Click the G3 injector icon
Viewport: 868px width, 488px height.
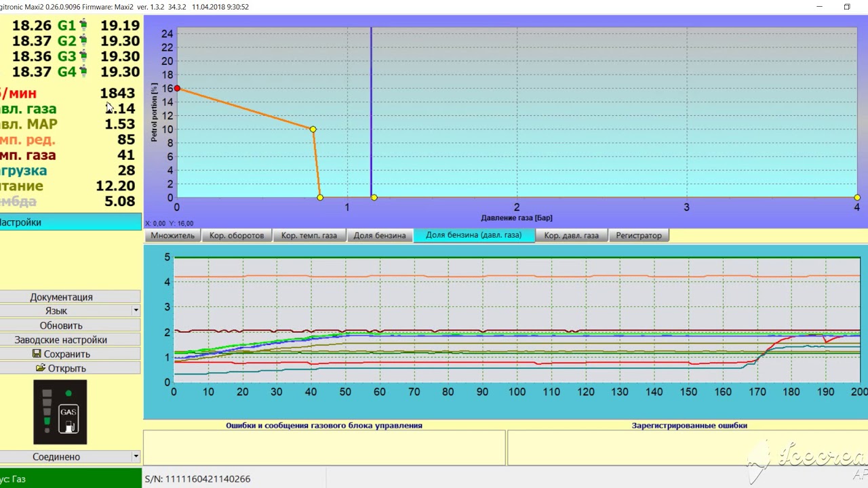click(83, 56)
